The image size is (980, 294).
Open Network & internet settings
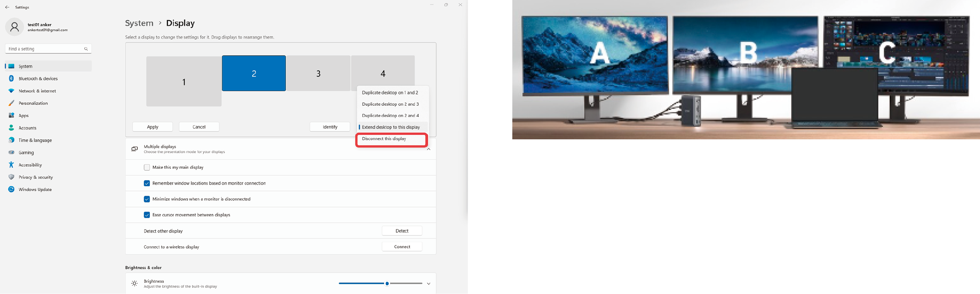tap(37, 91)
